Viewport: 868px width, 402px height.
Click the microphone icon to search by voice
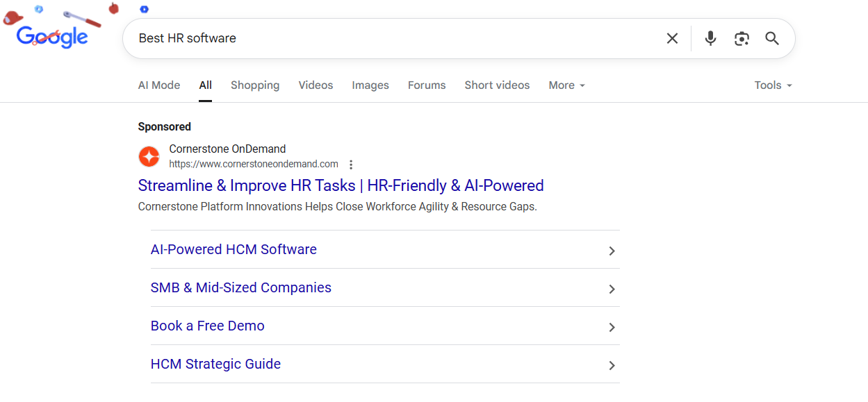(710, 38)
